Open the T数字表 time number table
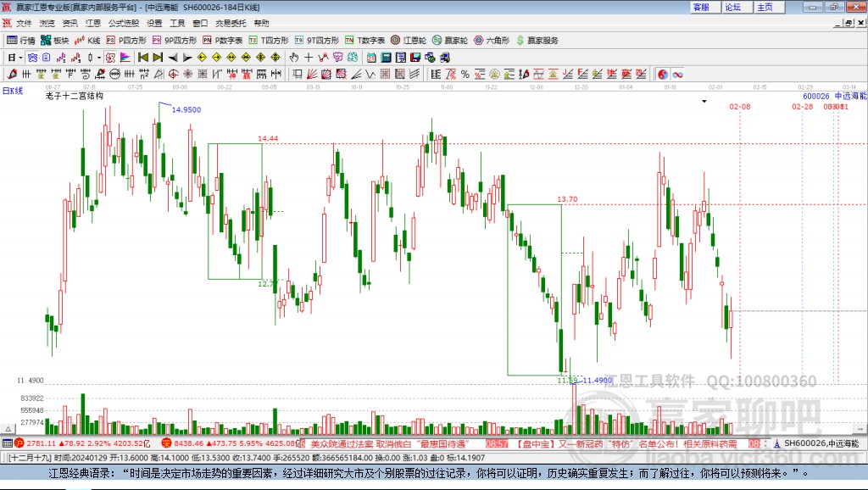This screenshot has height=490, width=868. point(364,41)
